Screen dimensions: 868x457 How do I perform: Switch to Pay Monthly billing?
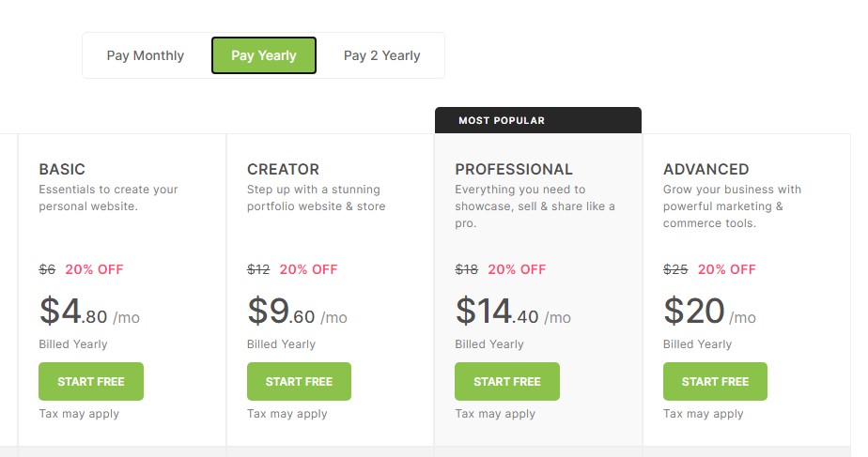tap(146, 55)
